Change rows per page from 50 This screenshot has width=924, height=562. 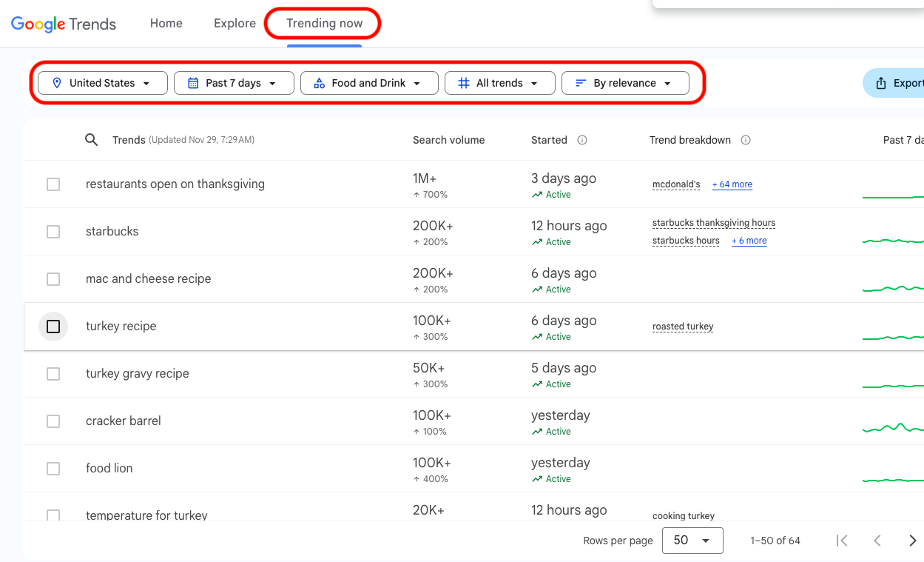click(692, 541)
